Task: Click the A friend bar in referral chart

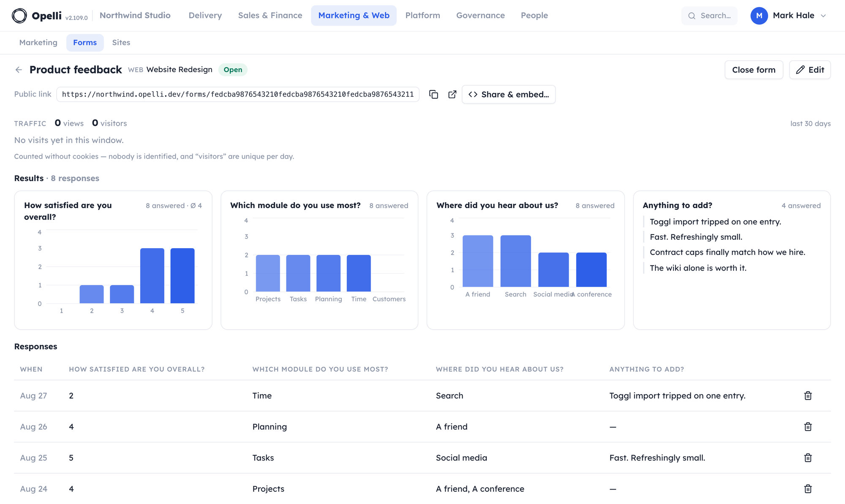Action: (478, 261)
